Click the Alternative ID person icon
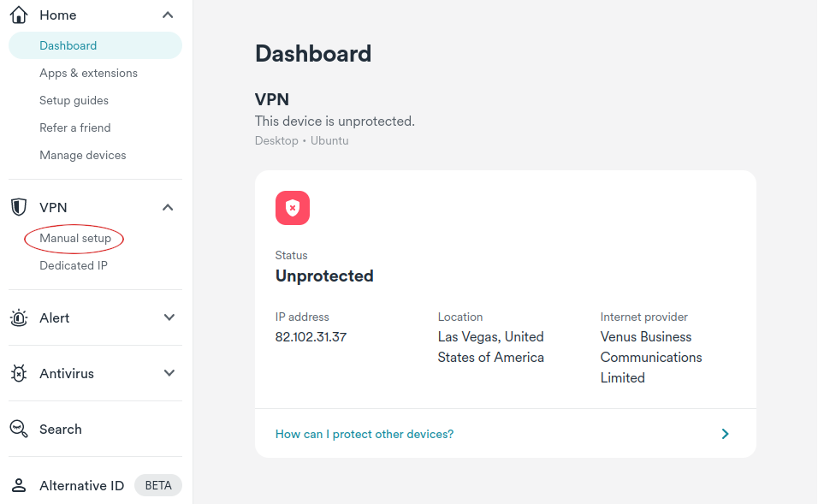Screen dimensions: 824x504 point(18,485)
